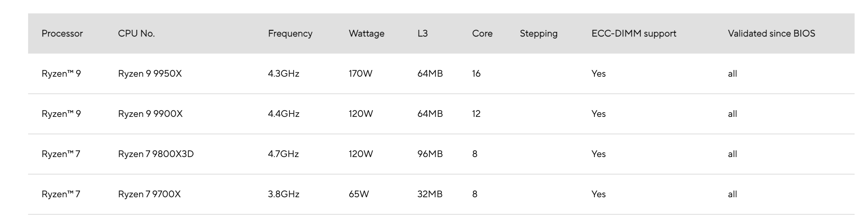Image resolution: width=868 pixels, height=219 pixels.
Task: Select the Ryzen 7 9800X3D cell
Action: (x=156, y=154)
